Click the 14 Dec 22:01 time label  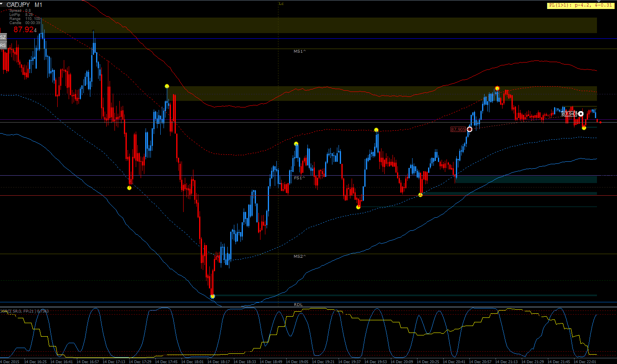click(585, 362)
